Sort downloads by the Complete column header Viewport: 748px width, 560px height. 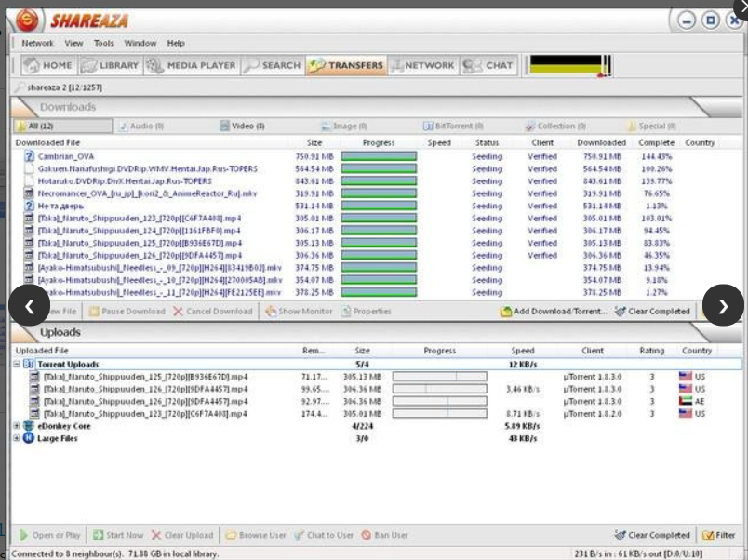coord(656,142)
